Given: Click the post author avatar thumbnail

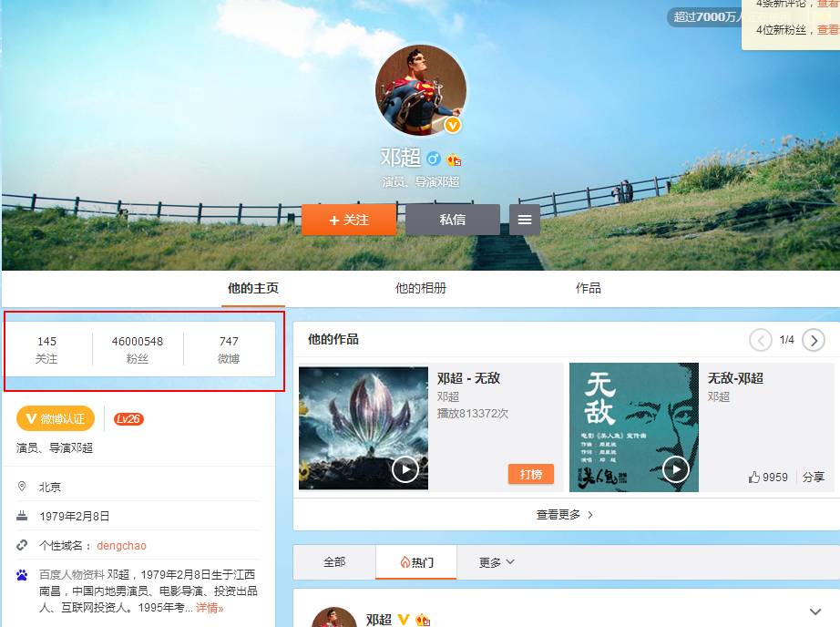Looking at the screenshot, I should pos(334,617).
